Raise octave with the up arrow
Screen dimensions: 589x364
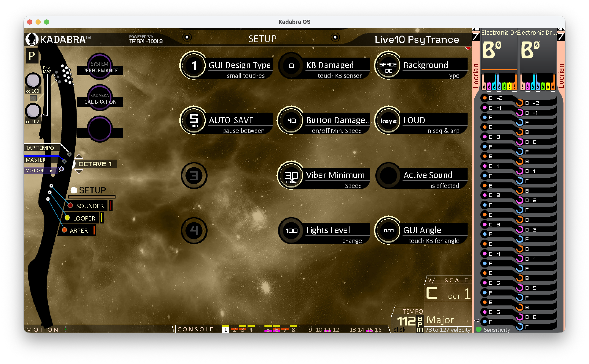[x=79, y=157]
